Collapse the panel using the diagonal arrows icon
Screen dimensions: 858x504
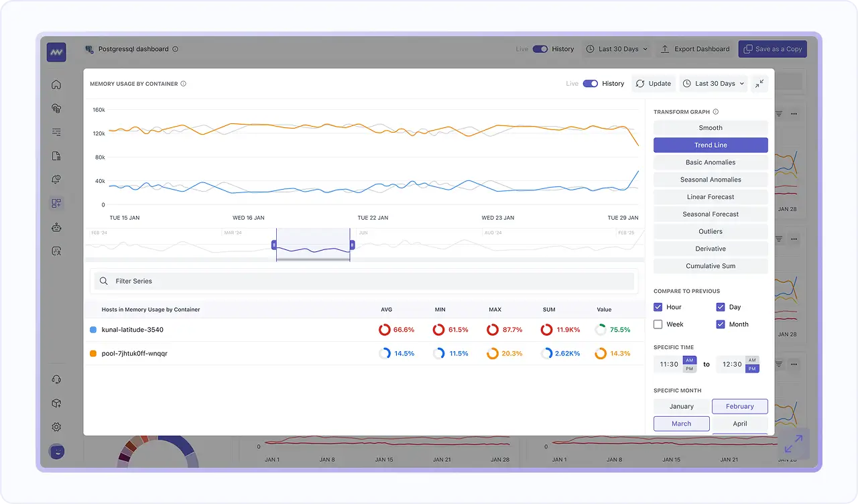coord(759,83)
